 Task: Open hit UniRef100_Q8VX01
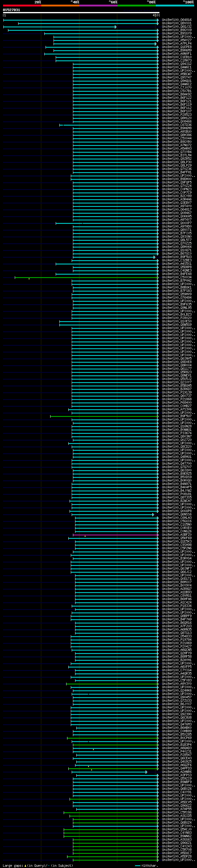click(176, 23)
